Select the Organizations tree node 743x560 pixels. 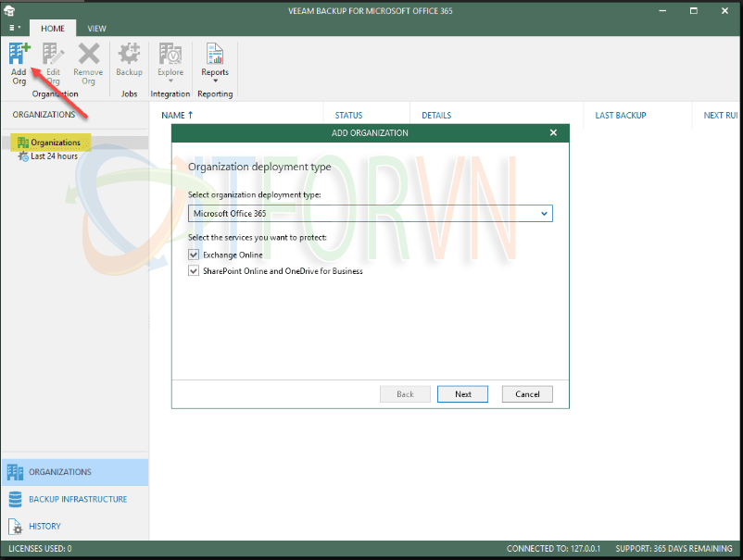click(x=55, y=143)
